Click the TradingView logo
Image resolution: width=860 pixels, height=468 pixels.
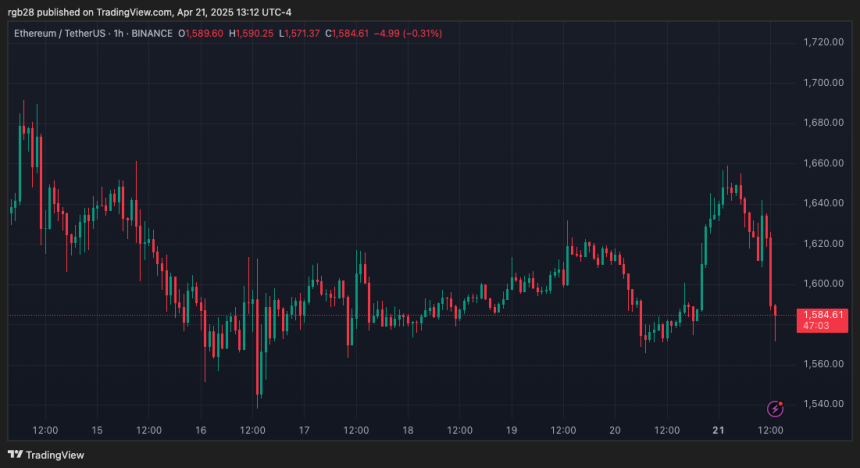(x=46, y=455)
